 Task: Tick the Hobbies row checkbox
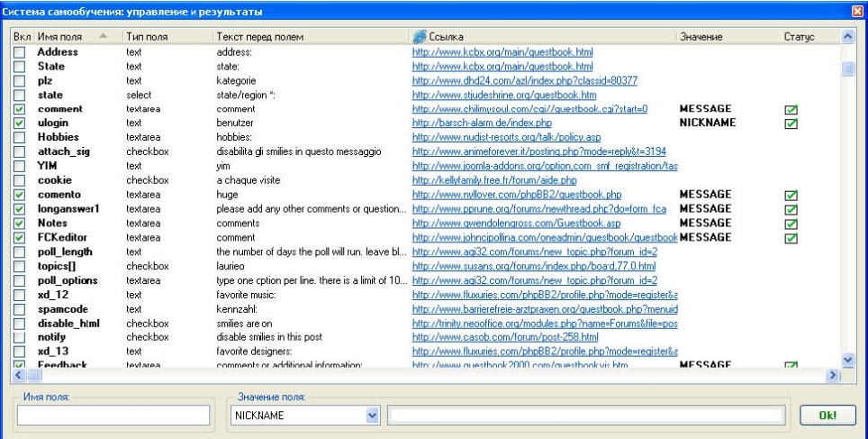coord(20,137)
